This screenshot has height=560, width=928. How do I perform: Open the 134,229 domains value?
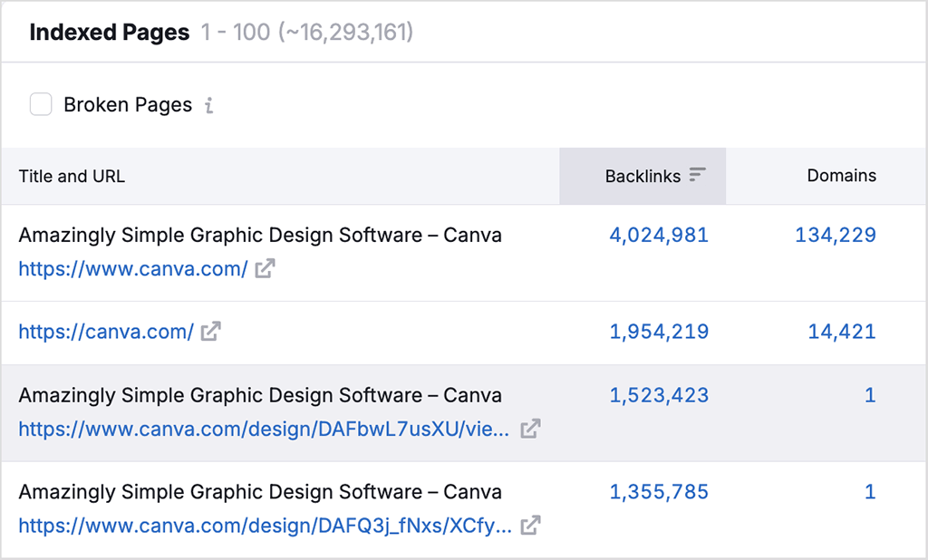(835, 235)
